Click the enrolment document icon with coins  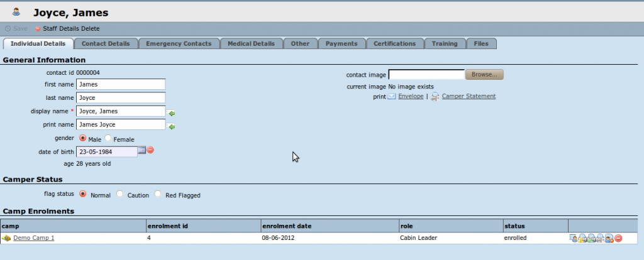582,238
